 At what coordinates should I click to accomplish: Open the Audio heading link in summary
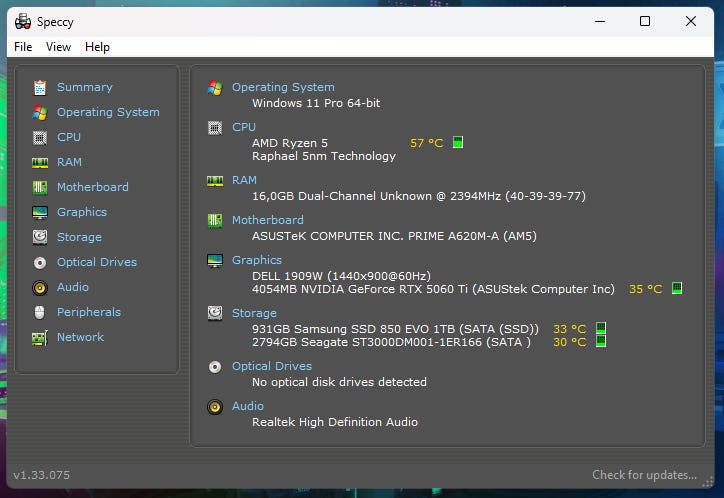coord(248,406)
